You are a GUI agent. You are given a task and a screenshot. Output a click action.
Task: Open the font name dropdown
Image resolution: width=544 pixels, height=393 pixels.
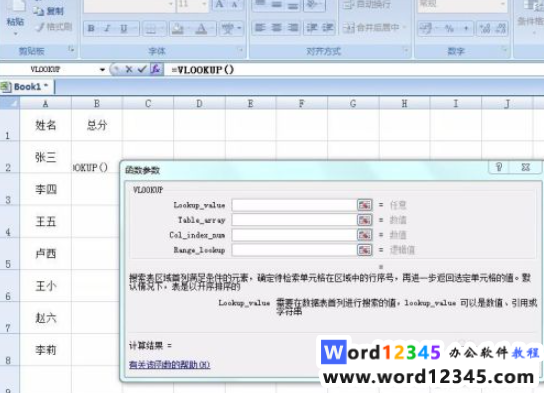coord(171,5)
